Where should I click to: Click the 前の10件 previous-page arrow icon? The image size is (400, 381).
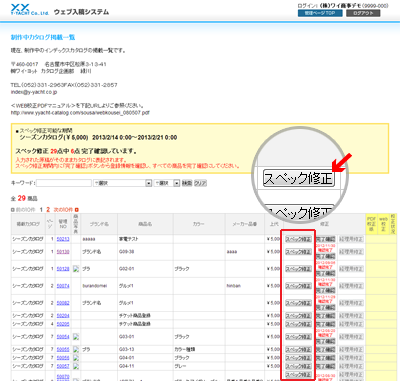click(13, 210)
